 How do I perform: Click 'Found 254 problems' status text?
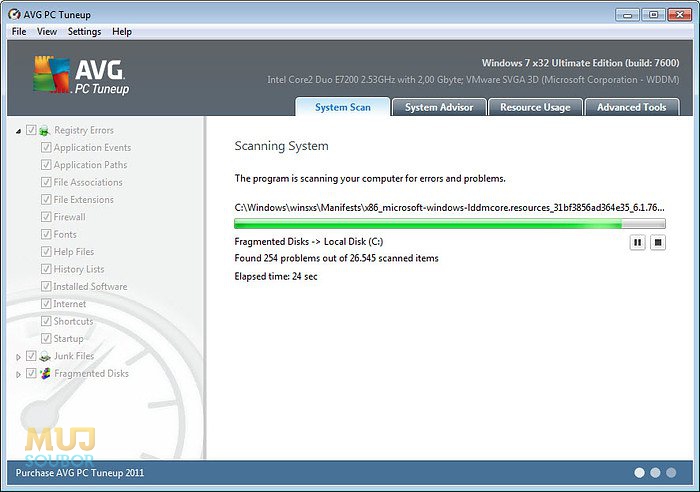[337, 258]
